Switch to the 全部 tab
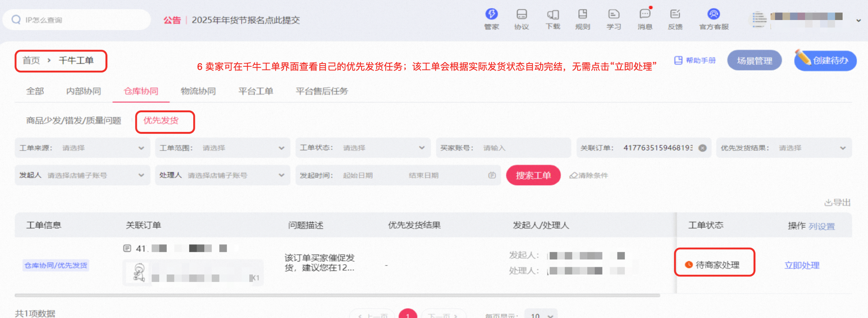 [x=35, y=91]
